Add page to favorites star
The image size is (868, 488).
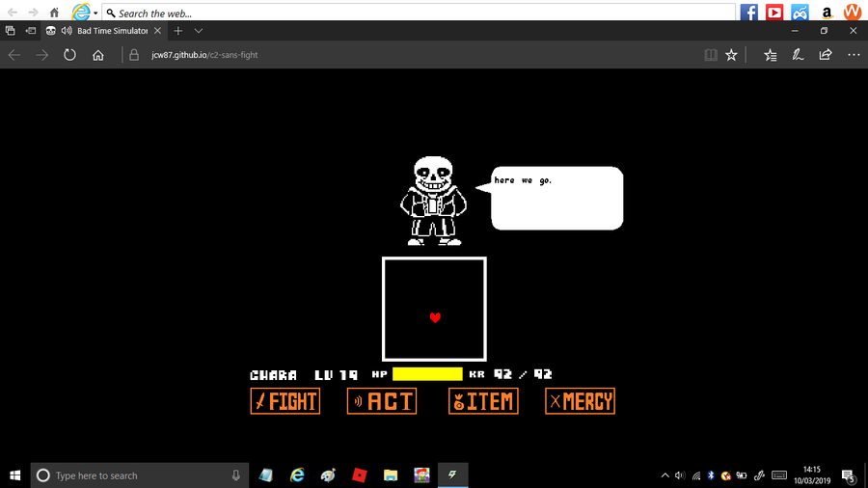pyautogui.click(x=731, y=55)
